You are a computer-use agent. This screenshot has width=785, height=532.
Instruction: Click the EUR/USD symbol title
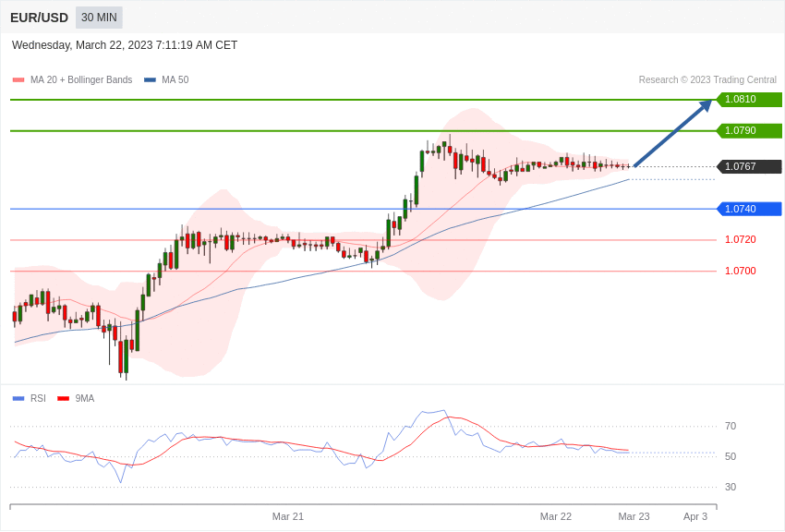tap(39, 18)
